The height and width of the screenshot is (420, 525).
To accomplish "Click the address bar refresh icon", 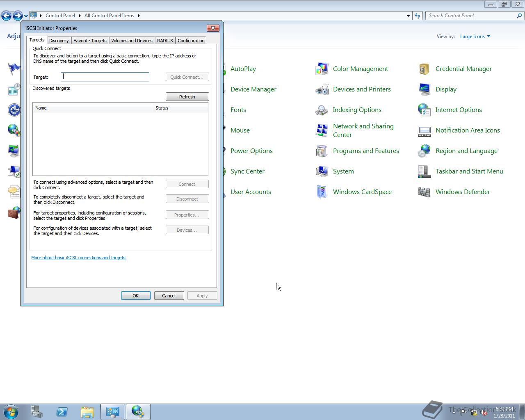I will [x=418, y=16].
